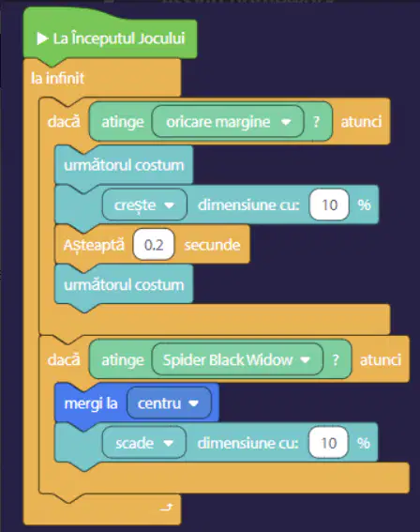Click the second 'dacă' condition block label

[x=64, y=360]
